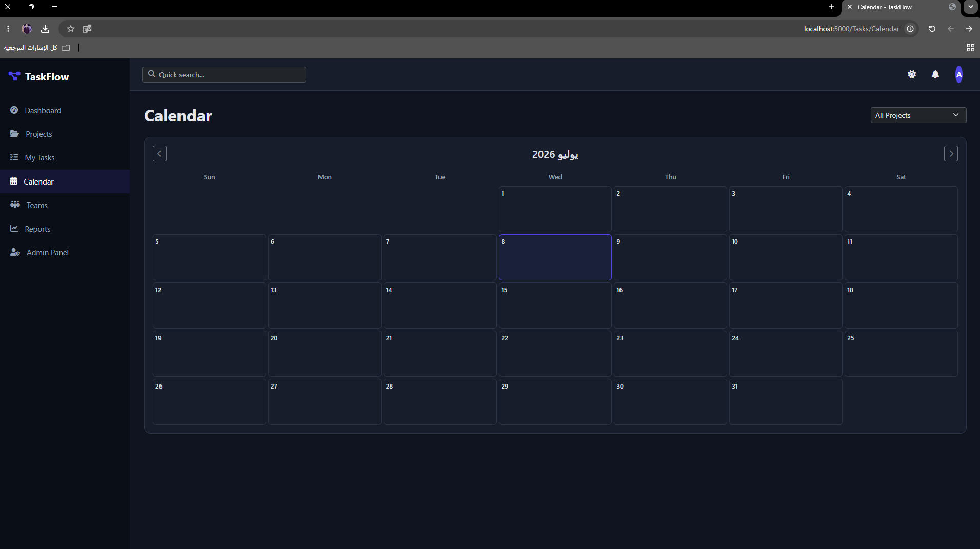The width and height of the screenshot is (980, 549).
Task: Click day 23 calendar cell
Action: [670, 354]
